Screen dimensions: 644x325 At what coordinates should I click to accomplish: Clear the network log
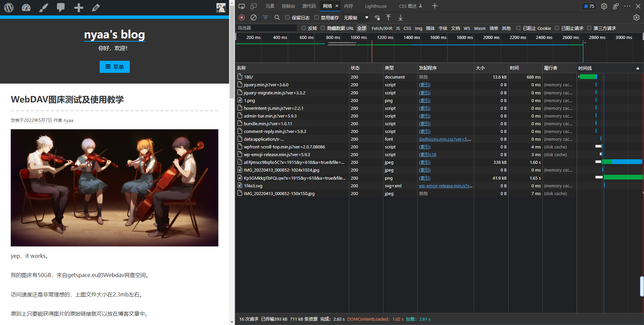coord(254,17)
